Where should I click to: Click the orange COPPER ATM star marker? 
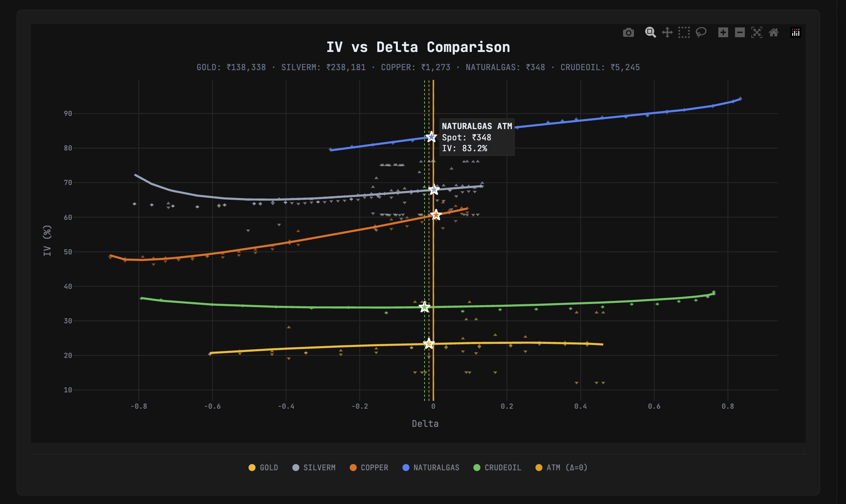(436, 215)
